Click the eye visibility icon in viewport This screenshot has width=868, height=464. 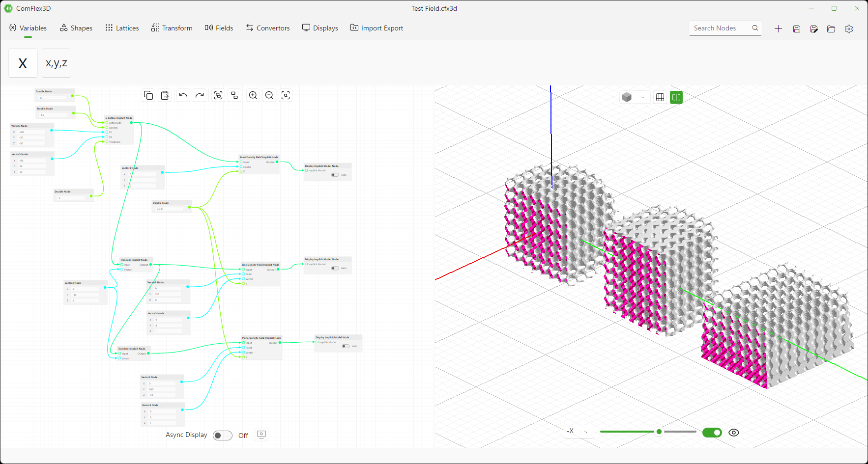point(734,433)
